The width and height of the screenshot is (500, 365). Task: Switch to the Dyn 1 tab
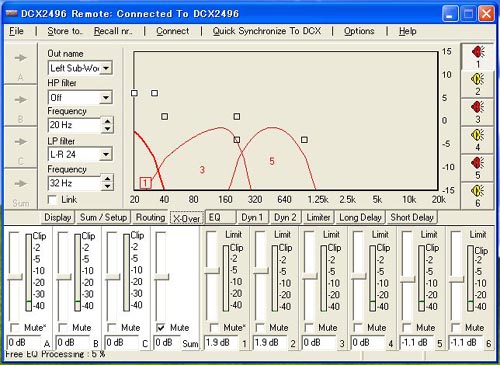coord(252,217)
